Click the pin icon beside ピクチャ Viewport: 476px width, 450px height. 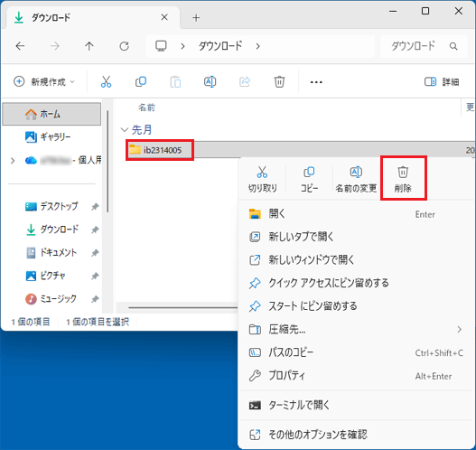tap(95, 276)
